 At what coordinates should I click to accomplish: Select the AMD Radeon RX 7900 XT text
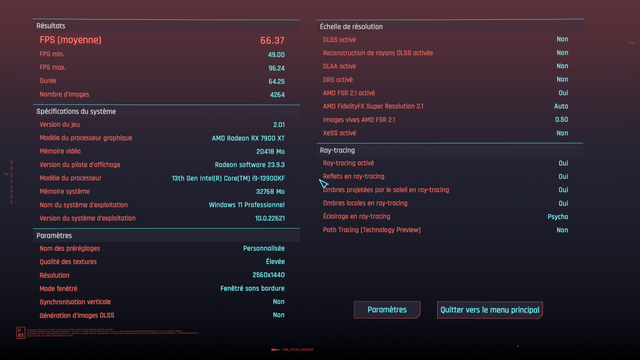(x=248, y=138)
